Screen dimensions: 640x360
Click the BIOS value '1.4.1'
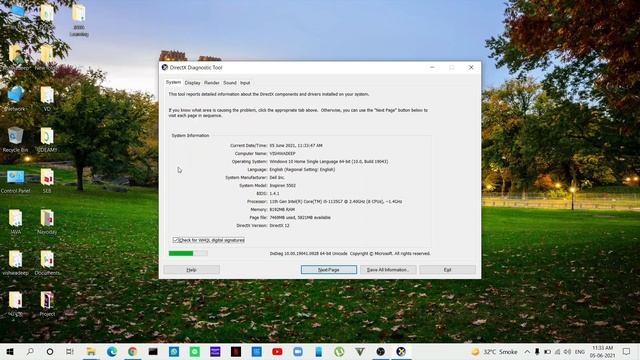274,193
